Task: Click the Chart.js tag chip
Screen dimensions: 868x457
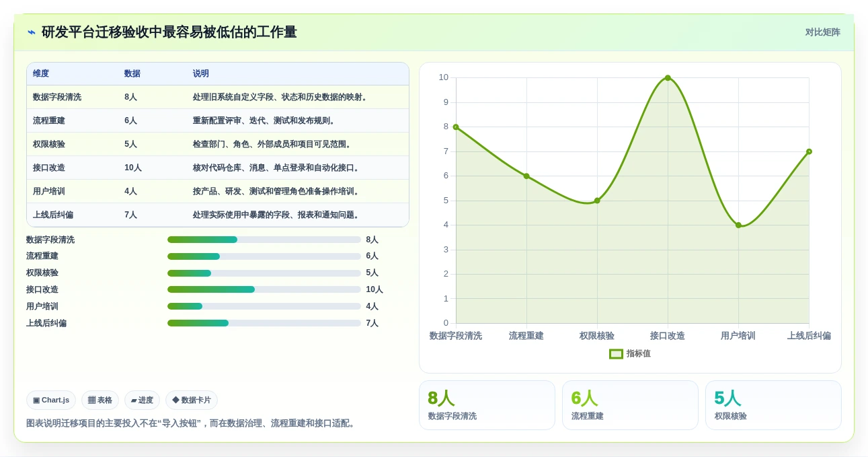Action: click(x=51, y=400)
